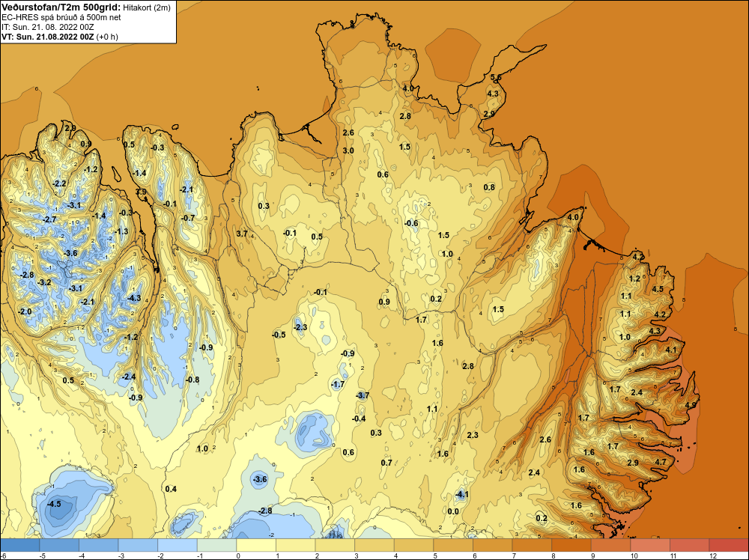Click the 'Hitakort (2m)' label in the header
The width and height of the screenshot is (749, 560).
147,7
